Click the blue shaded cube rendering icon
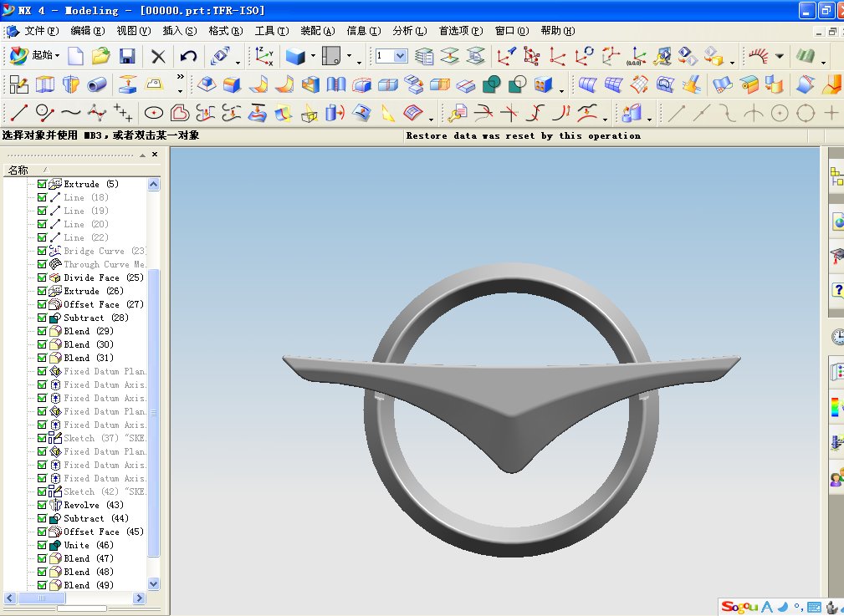Image resolution: width=844 pixels, height=616 pixels. click(x=295, y=56)
